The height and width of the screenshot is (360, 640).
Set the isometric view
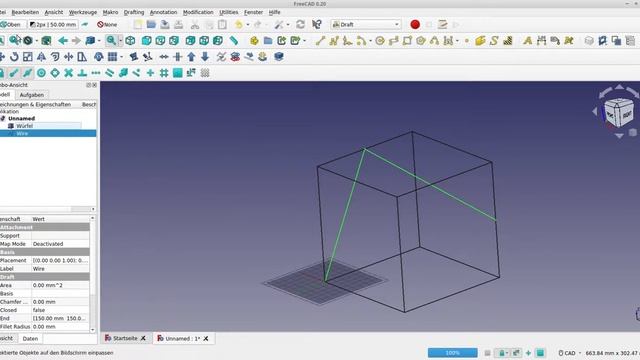pyautogui.click(x=130, y=40)
